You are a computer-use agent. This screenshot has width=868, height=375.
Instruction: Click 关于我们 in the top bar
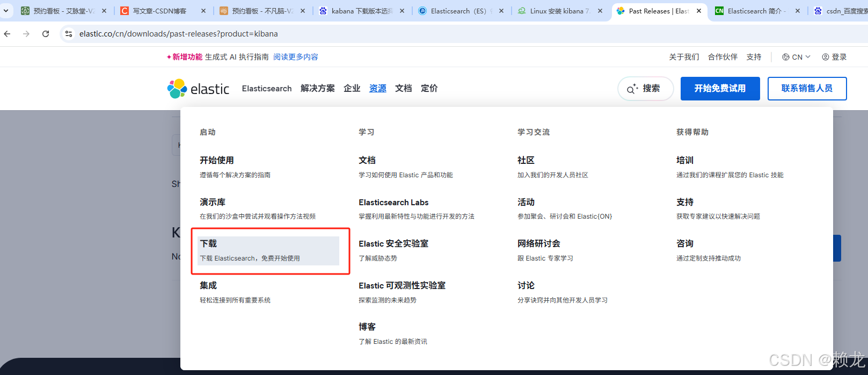[x=684, y=57]
